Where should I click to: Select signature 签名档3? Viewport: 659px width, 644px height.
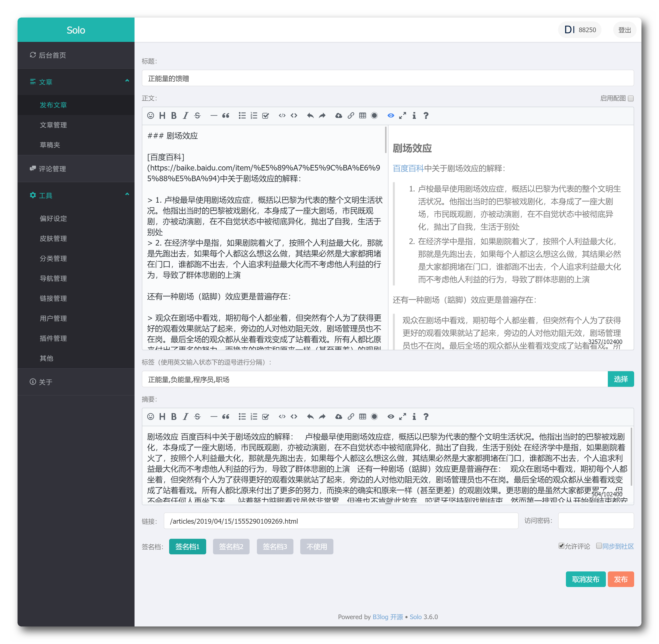point(275,547)
